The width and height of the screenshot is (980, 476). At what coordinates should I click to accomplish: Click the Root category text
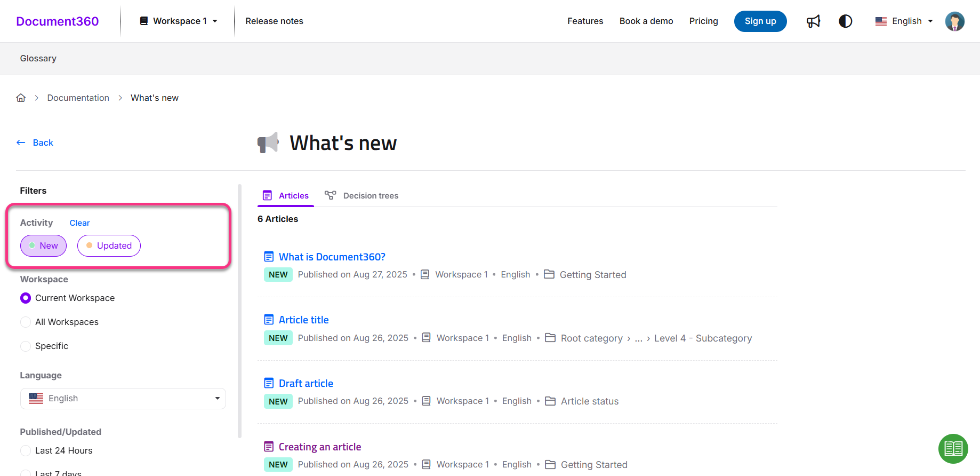click(592, 338)
